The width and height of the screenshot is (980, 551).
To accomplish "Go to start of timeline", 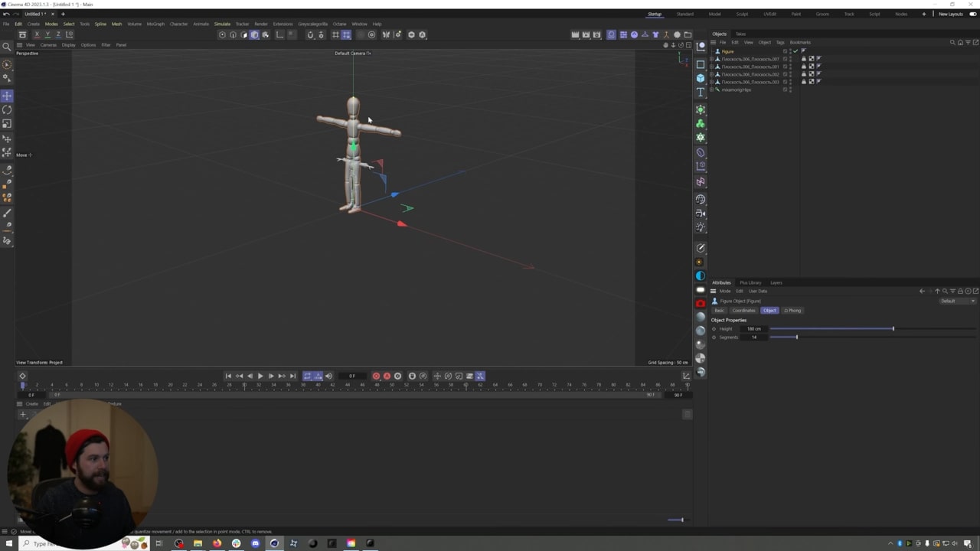I will tap(228, 376).
